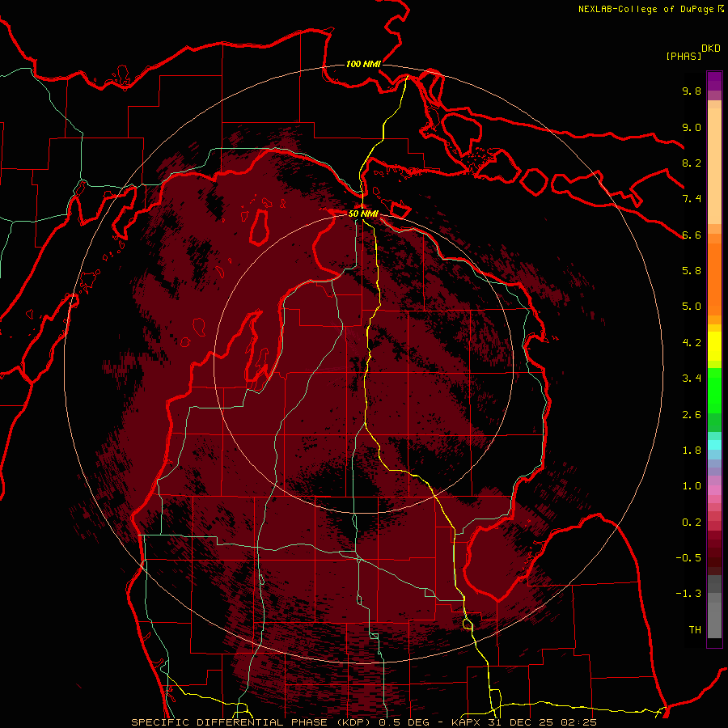
Task: Click the 0.2 legend value
Action: pos(692,523)
